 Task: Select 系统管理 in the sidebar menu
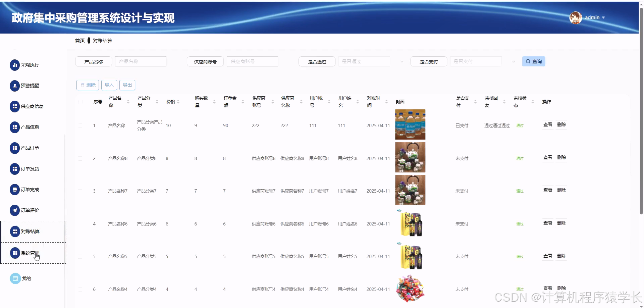pyautogui.click(x=30, y=253)
